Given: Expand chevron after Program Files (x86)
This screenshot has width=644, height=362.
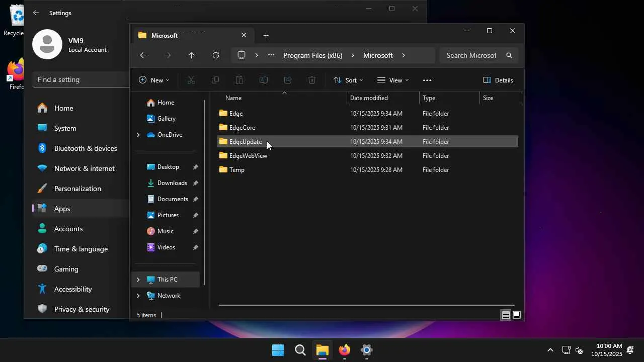Looking at the screenshot, I should [x=353, y=55].
